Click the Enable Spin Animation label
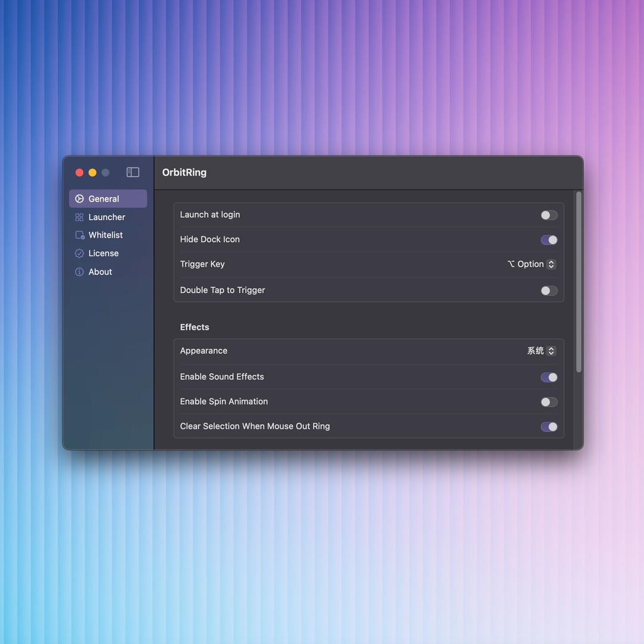 (224, 402)
